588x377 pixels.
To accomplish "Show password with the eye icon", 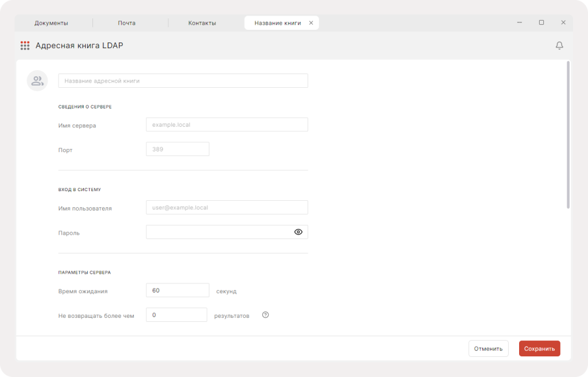I will tap(298, 232).
